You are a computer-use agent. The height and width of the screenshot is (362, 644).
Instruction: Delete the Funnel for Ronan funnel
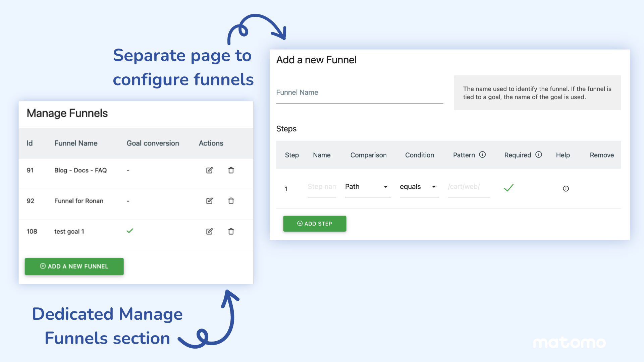point(231,201)
